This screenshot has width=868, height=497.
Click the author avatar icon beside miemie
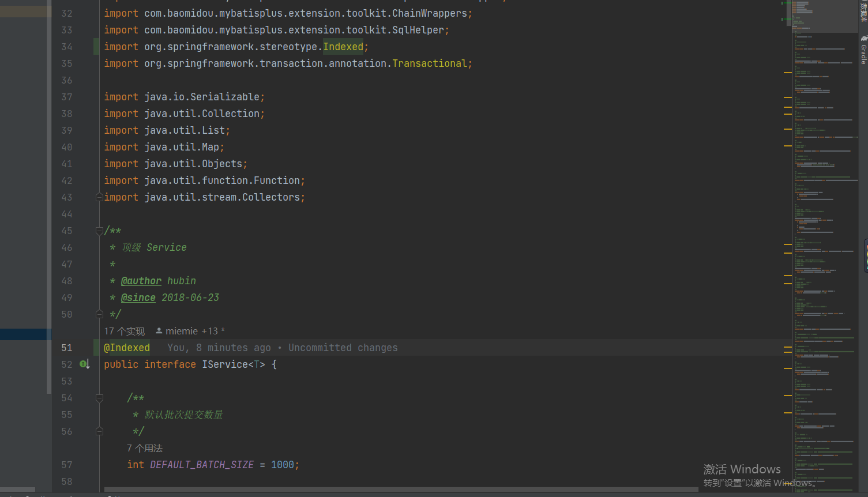coord(159,331)
